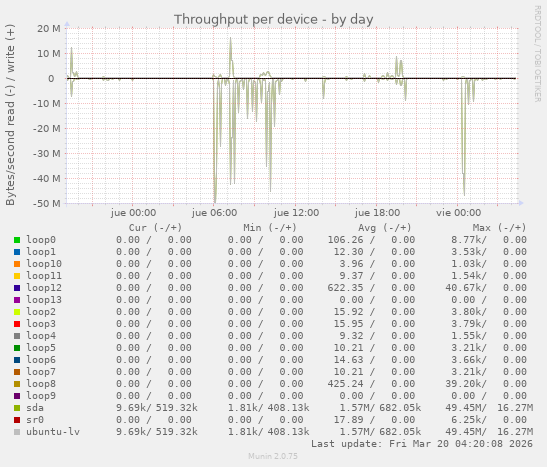The width and height of the screenshot is (547, 467).
Task: Click the loop3 red legend swatch
Action: pyautogui.click(x=17, y=324)
